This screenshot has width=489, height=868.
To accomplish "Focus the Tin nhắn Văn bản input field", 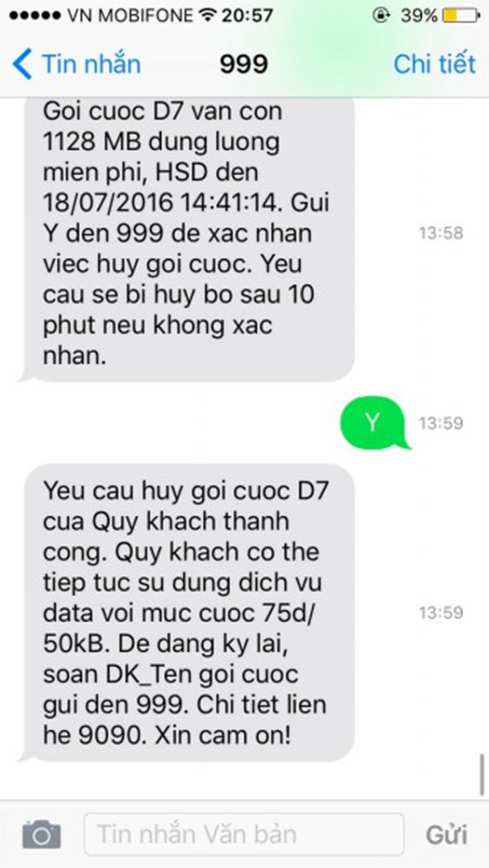I will click(x=244, y=834).
